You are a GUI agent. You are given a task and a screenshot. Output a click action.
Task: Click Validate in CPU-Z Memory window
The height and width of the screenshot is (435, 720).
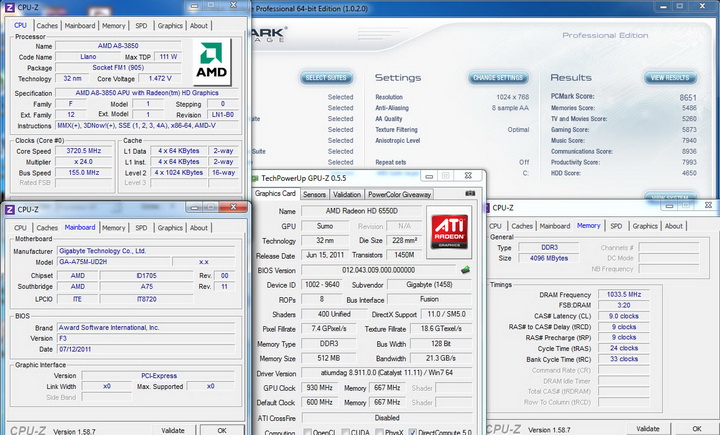click(x=648, y=429)
